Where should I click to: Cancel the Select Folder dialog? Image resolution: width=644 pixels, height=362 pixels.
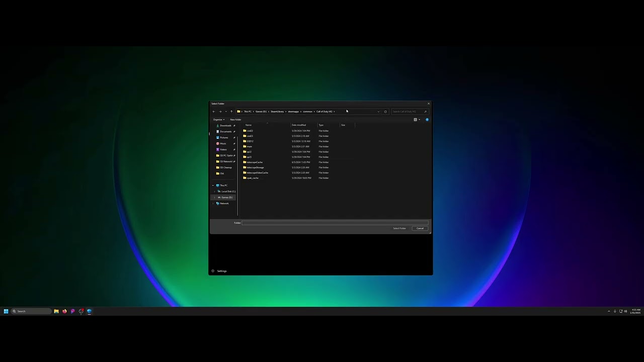[420, 228]
